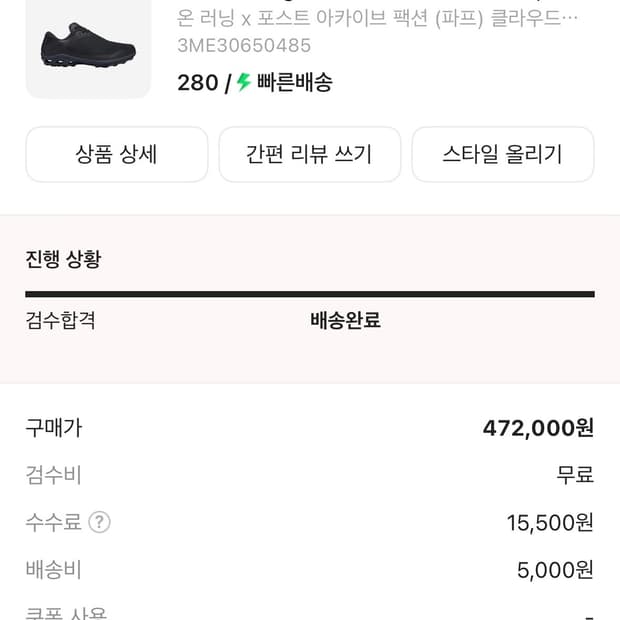Click the green lightning fast delivery icon

click(244, 83)
